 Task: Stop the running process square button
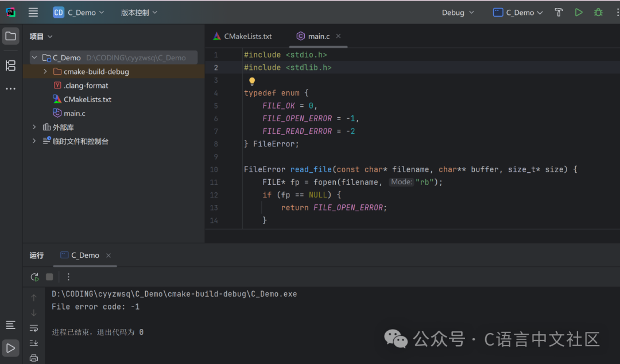(x=49, y=277)
